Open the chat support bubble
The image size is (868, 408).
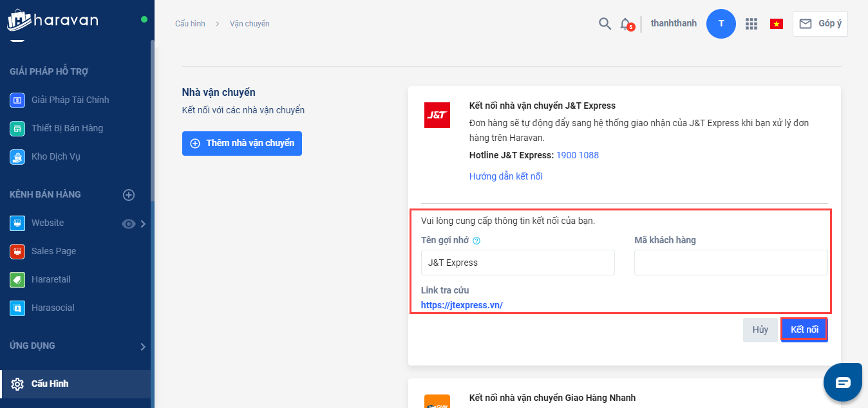(843, 382)
